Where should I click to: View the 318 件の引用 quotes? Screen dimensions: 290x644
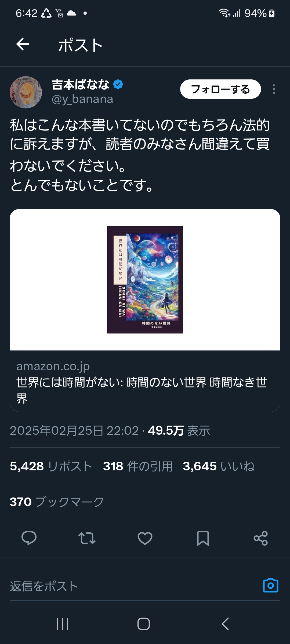pos(138,466)
